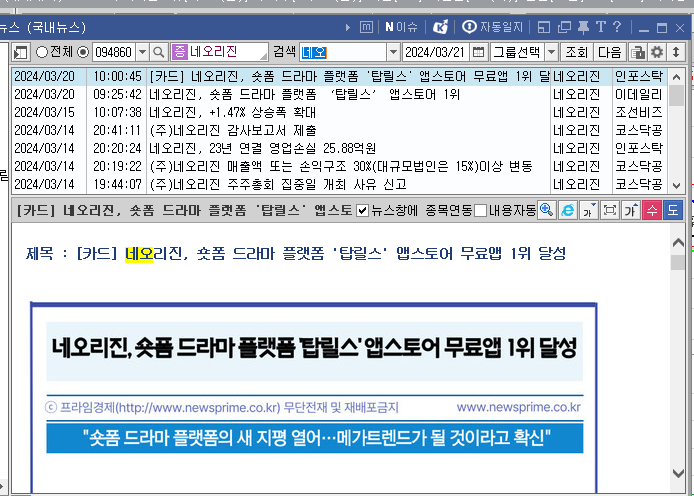
Task: Select the 10:00:45 [카드] 네오리진 news row
Action: (x=339, y=77)
